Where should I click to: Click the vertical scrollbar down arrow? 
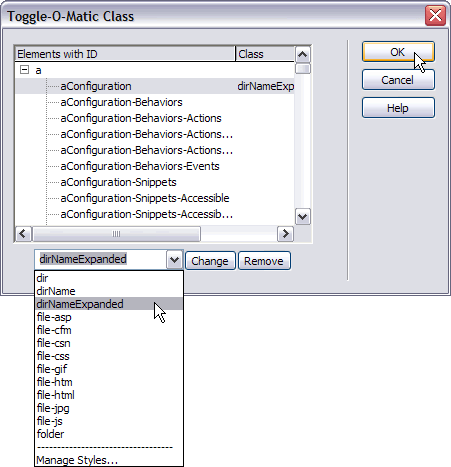pos(303,217)
